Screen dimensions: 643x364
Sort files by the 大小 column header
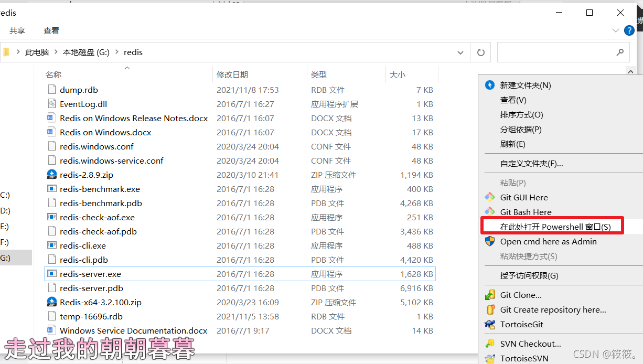pos(398,74)
